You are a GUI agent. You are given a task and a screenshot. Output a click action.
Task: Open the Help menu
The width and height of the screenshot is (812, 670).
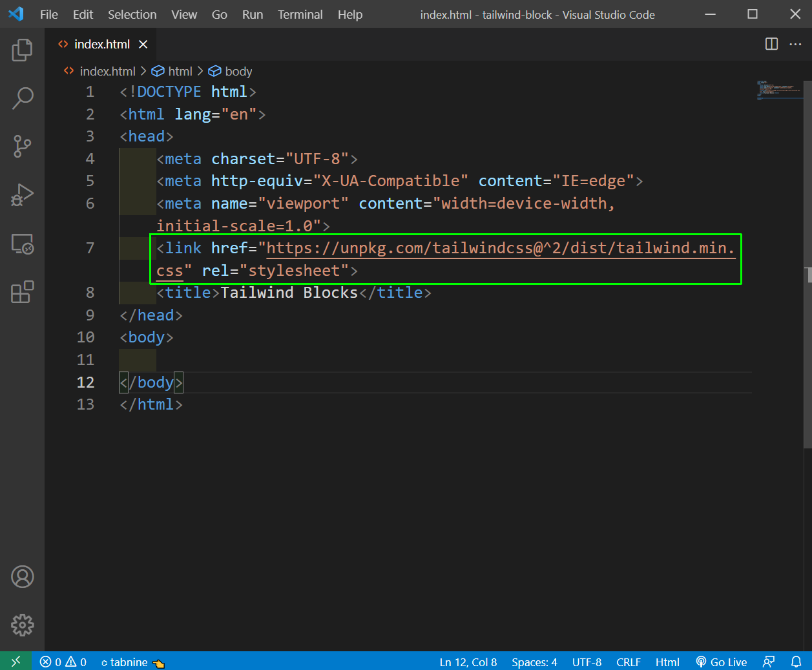point(350,14)
